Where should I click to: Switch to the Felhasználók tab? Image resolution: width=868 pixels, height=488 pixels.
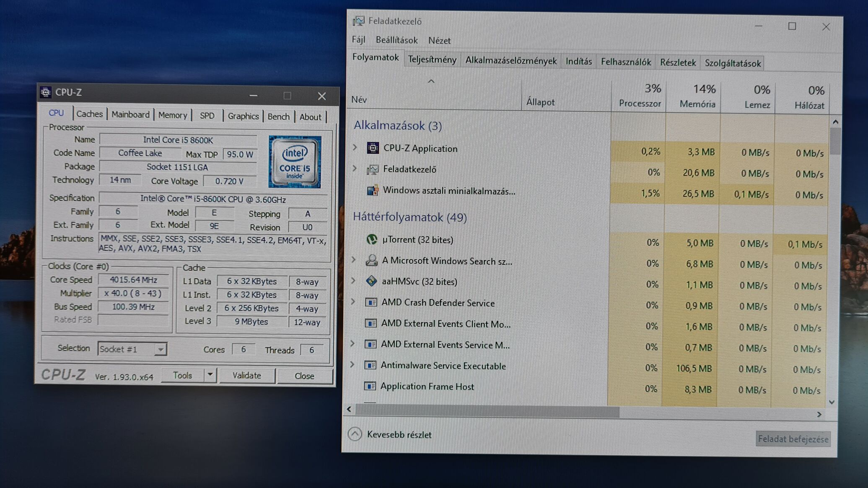[626, 62]
